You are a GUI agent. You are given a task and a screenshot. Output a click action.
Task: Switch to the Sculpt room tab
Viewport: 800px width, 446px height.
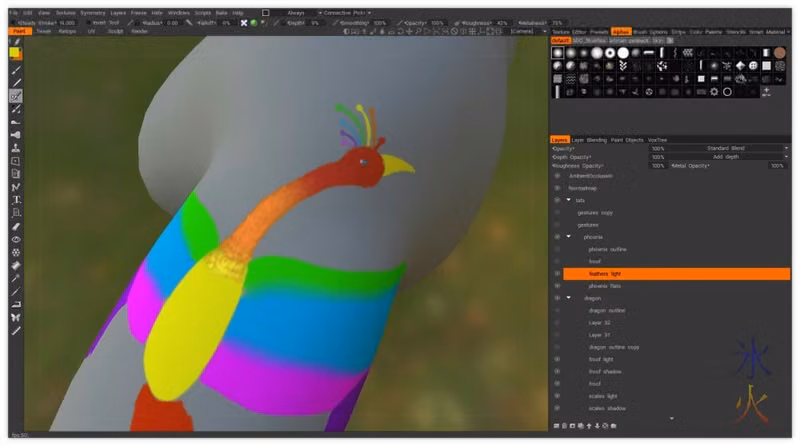[115, 32]
